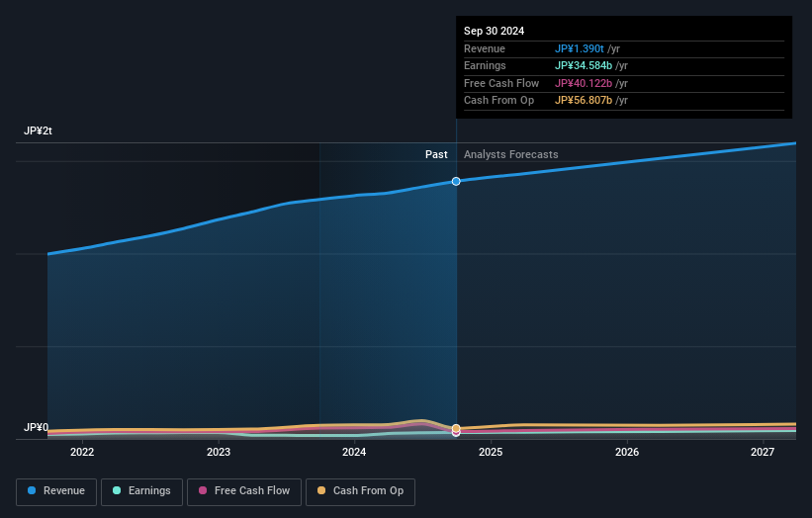Screen dimensions: 812x518
Task: Toggle the Earnings legend series
Action: 141,491
